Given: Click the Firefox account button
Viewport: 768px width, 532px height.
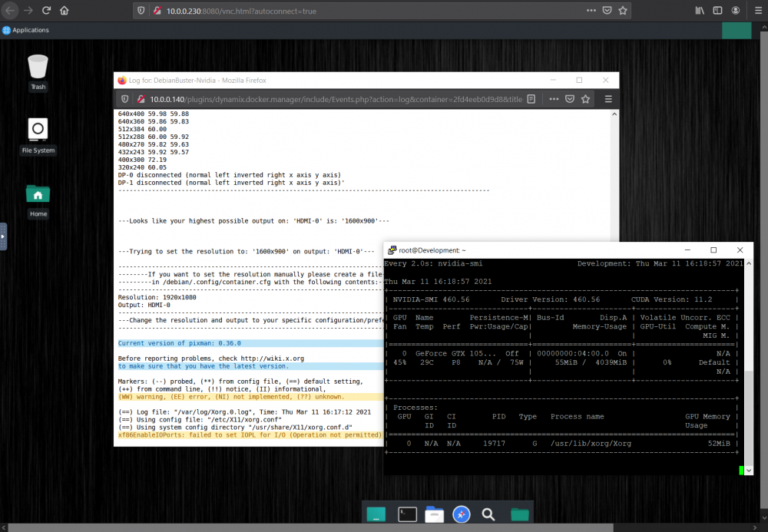Looking at the screenshot, I should (x=735, y=10).
